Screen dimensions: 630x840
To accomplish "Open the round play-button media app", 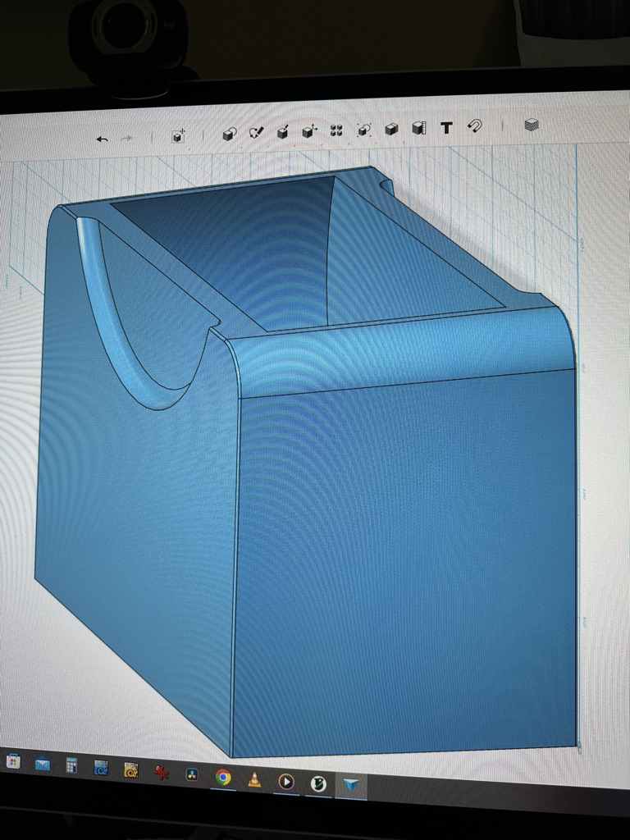I will (x=286, y=782).
